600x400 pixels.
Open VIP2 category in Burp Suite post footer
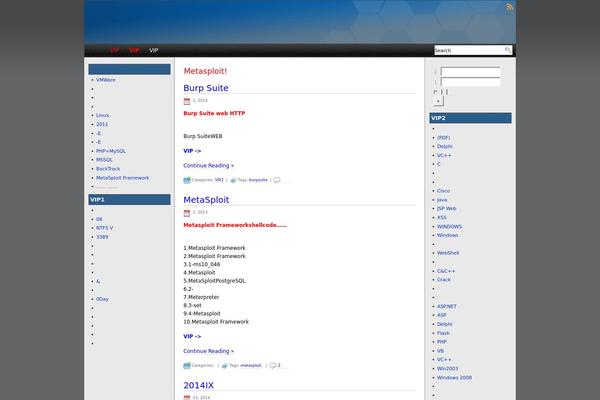pyautogui.click(x=219, y=180)
